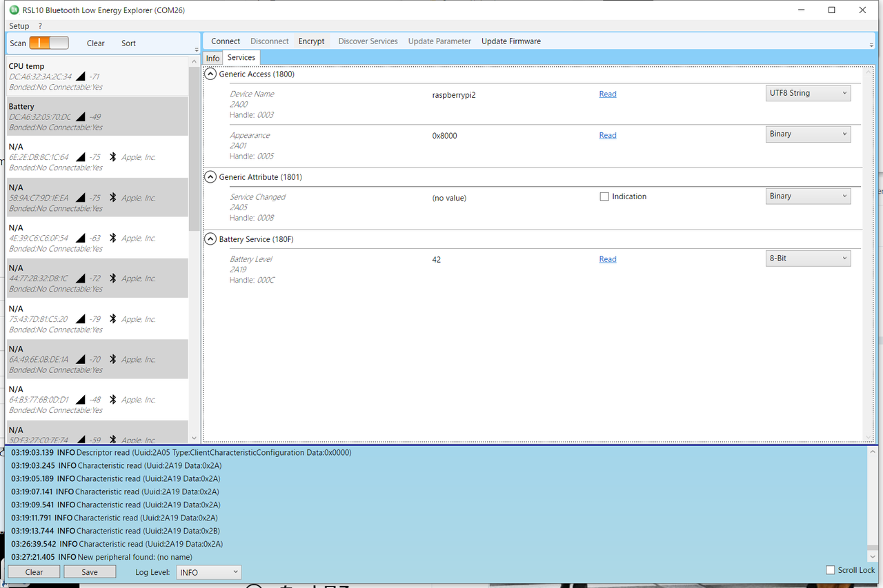Collapse the Generic Attribute (1801) section
This screenshot has width=883, height=588.
pyautogui.click(x=211, y=177)
